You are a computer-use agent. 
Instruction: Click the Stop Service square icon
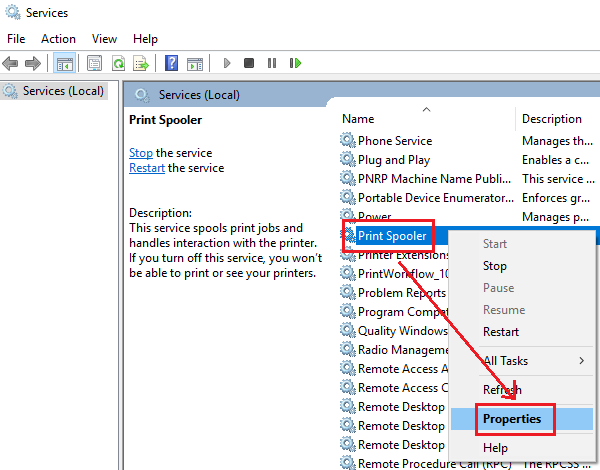[x=249, y=63]
